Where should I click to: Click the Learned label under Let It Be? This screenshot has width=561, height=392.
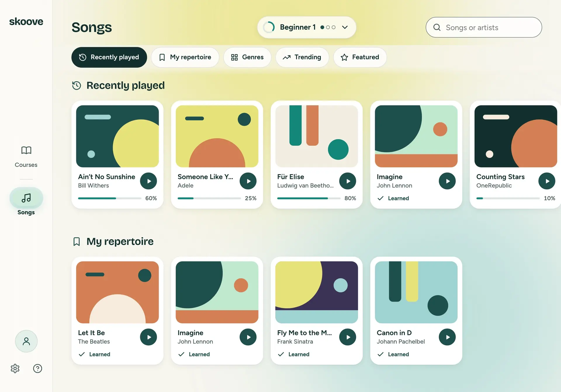click(x=100, y=354)
